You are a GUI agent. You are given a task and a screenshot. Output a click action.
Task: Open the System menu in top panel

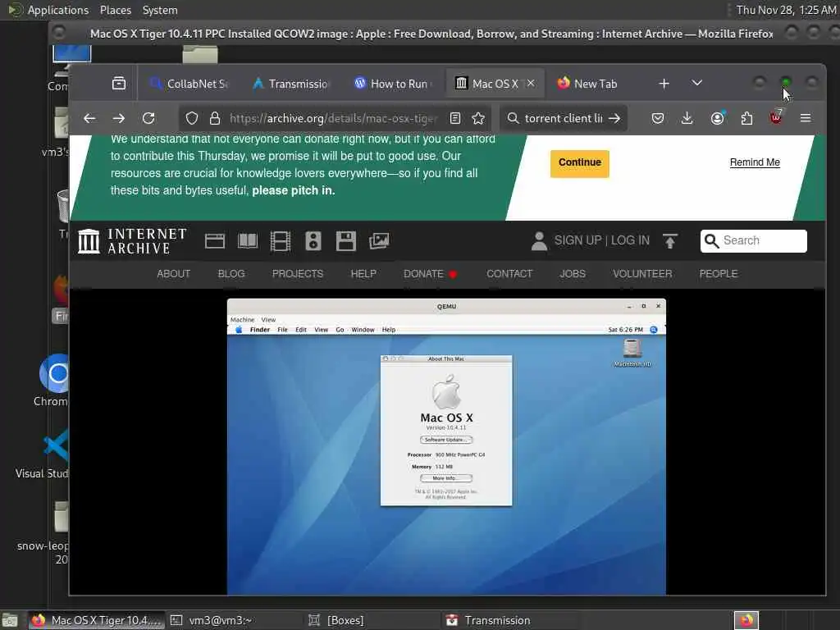160,10
